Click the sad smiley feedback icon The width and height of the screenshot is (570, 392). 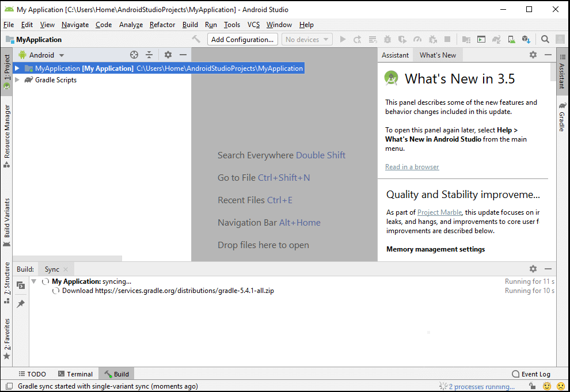pyautogui.click(x=561, y=386)
